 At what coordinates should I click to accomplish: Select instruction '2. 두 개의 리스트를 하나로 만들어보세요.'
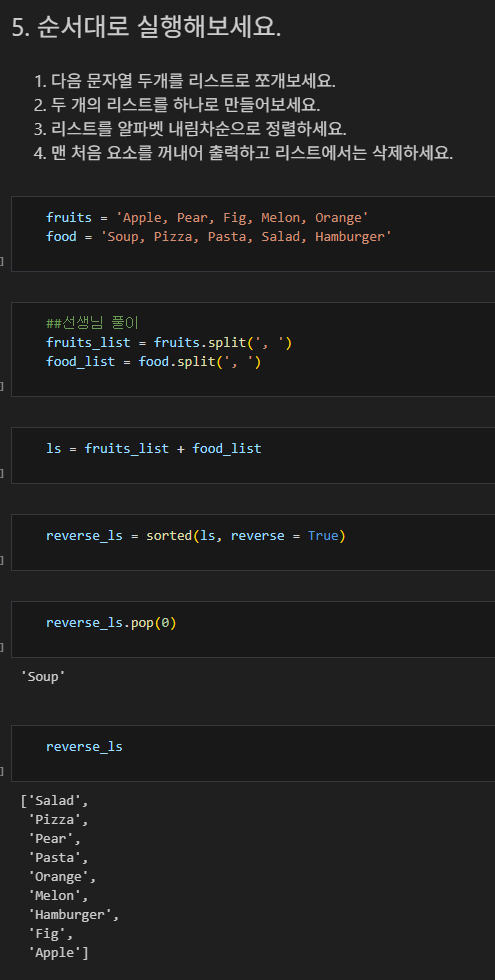tap(177, 105)
